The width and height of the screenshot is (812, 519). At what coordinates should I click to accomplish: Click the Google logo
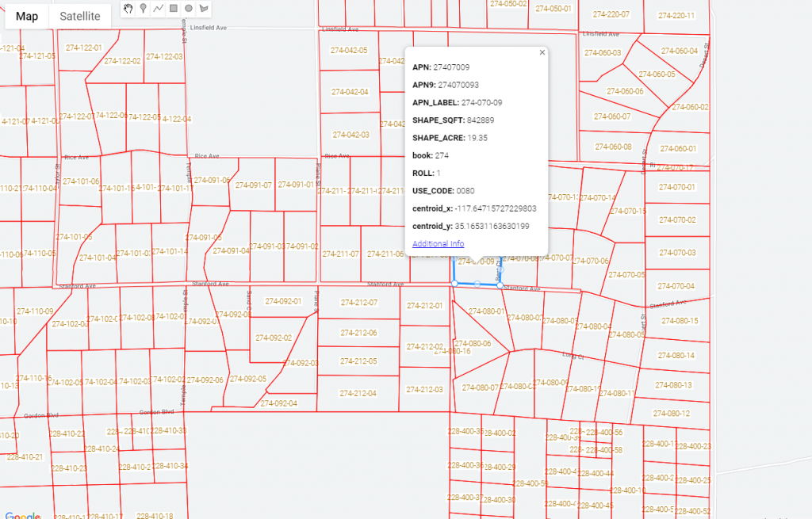tap(21, 514)
